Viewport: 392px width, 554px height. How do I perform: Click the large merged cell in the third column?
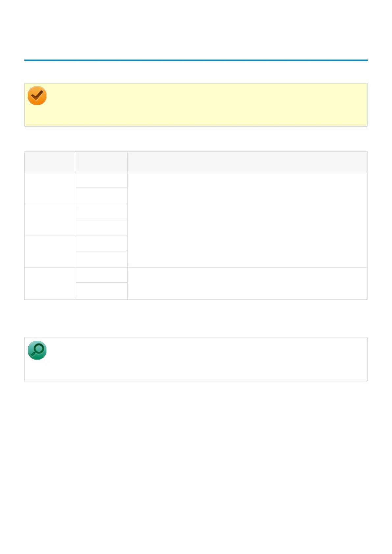(x=247, y=220)
